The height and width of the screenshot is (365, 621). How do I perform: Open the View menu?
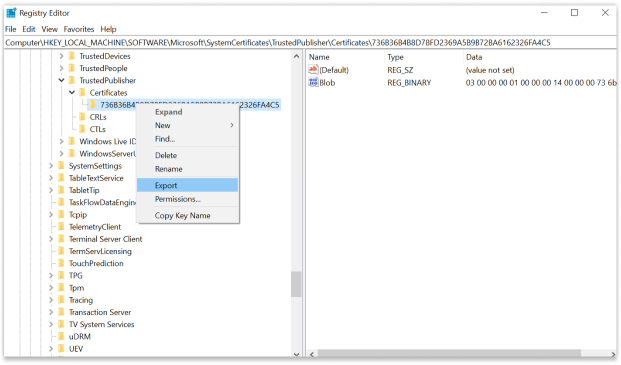click(x=50, y=29)
